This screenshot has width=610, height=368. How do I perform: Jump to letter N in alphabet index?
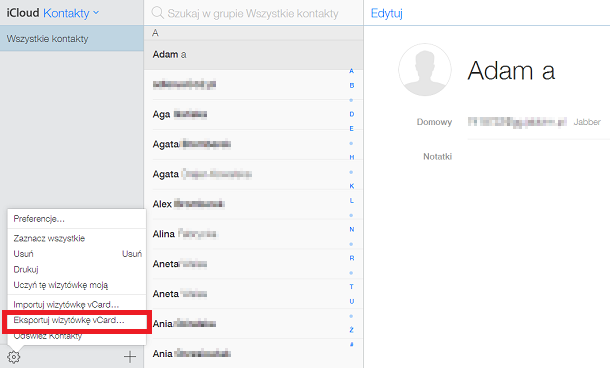pyautogui.click(x=352, y=229)
